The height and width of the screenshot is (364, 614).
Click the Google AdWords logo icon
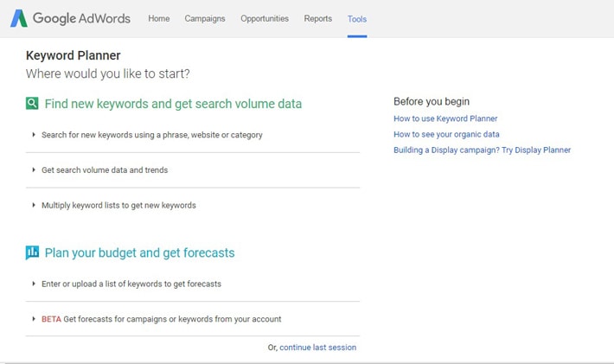pos(19,18)
